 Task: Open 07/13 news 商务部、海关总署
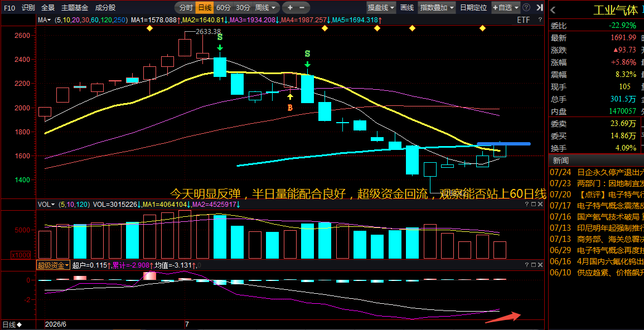pos(597,239)
